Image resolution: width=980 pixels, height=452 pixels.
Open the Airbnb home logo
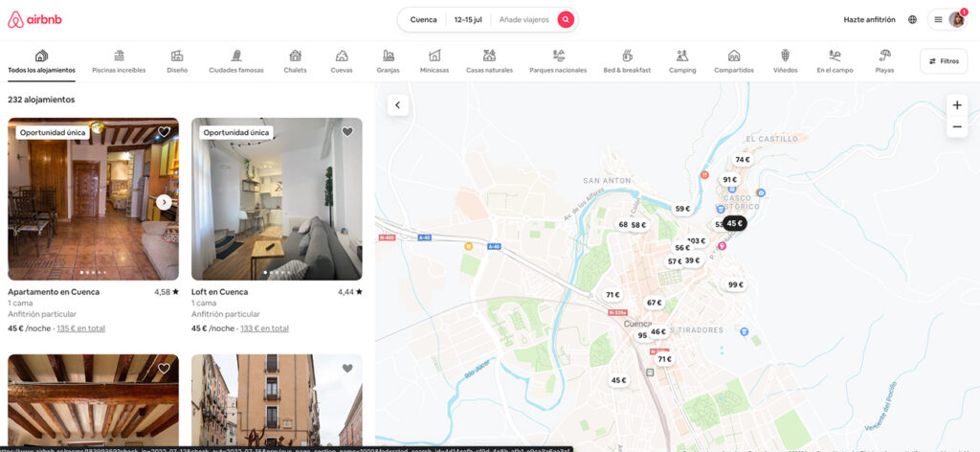(35, 20)
